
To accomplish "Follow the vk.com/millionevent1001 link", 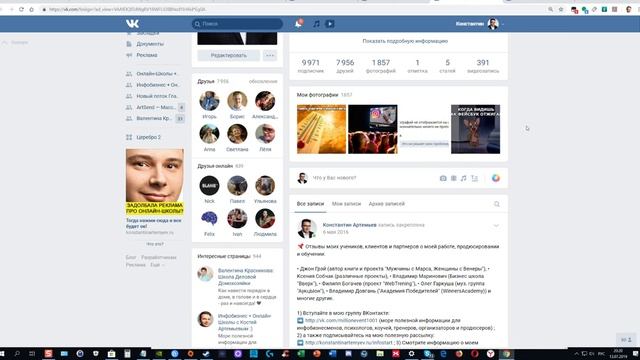I will tap(341, 321).
